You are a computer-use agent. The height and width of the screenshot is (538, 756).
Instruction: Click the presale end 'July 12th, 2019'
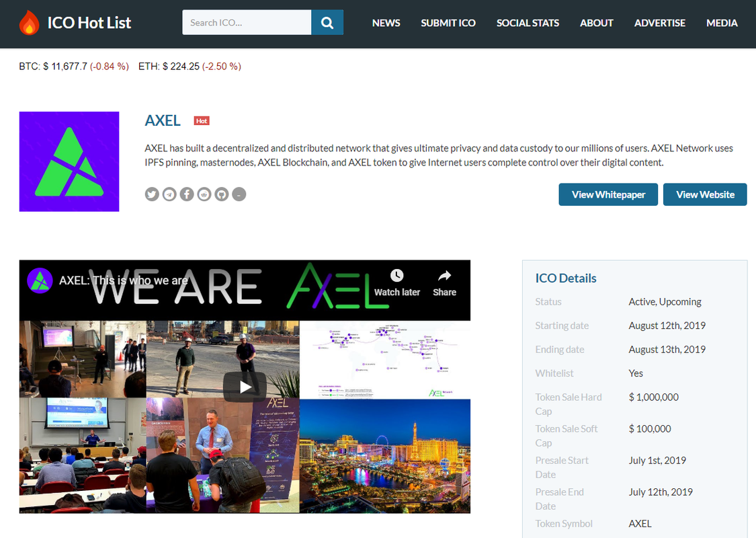click(x=661, y=492)
